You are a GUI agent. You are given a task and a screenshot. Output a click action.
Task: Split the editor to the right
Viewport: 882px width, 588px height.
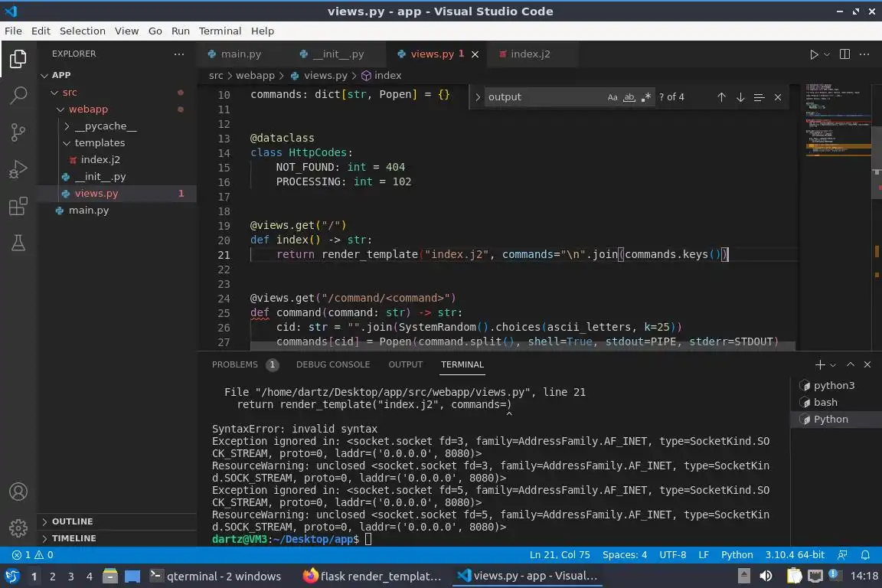[x=844, y=54]
